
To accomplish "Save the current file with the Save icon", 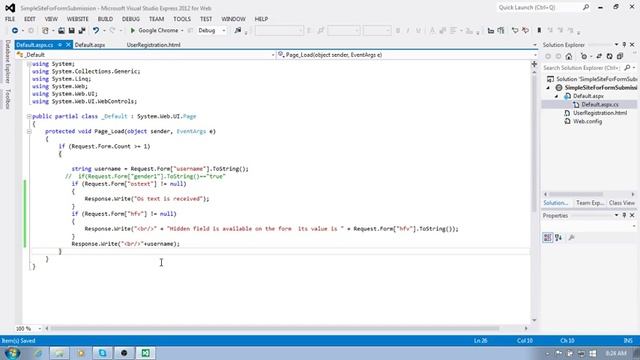I will click(x=71, y=31).
